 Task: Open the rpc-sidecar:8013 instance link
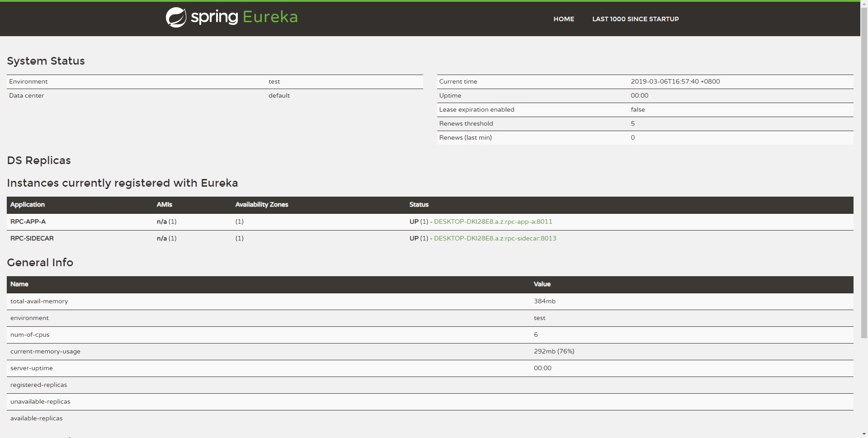pyautogui.click(x=495, y=238)
